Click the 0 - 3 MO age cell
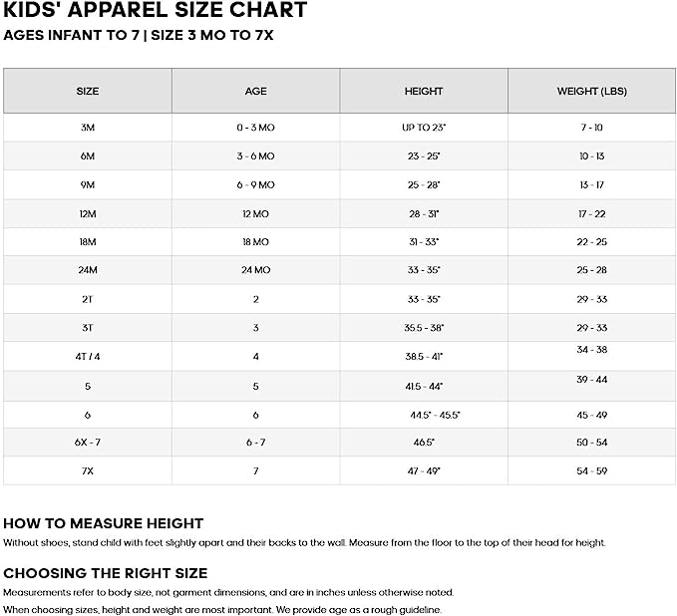The width and height of the screenshot is (677, 616). tap(256, 128)
